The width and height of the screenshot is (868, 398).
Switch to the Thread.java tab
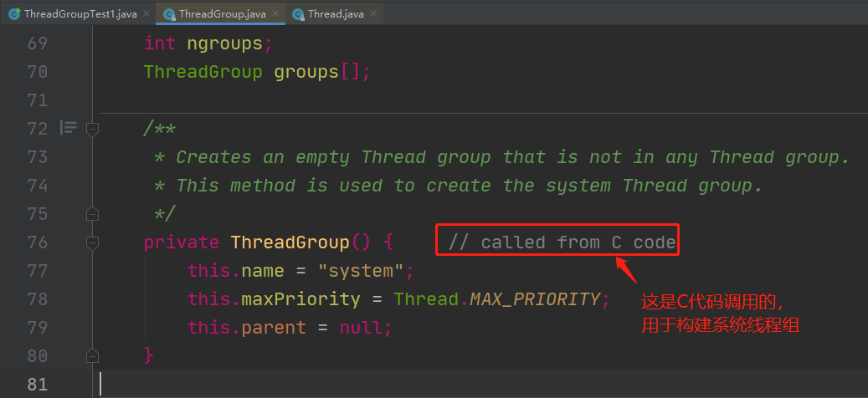(336, 14)
